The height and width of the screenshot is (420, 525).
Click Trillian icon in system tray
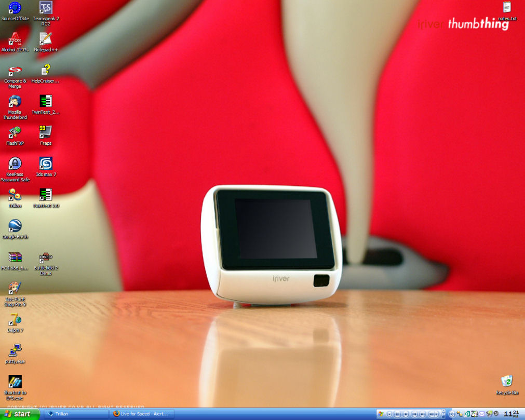pos(460,414)
